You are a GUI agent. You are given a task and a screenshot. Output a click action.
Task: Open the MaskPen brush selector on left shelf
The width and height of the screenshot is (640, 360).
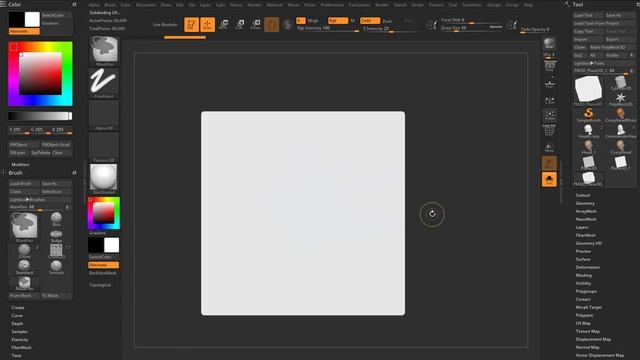(104, 51)
